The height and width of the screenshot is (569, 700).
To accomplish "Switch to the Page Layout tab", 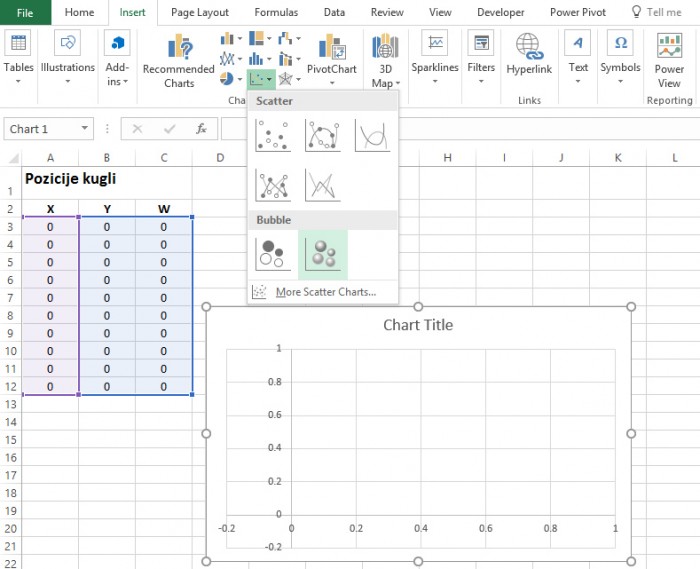I will 199,13.
